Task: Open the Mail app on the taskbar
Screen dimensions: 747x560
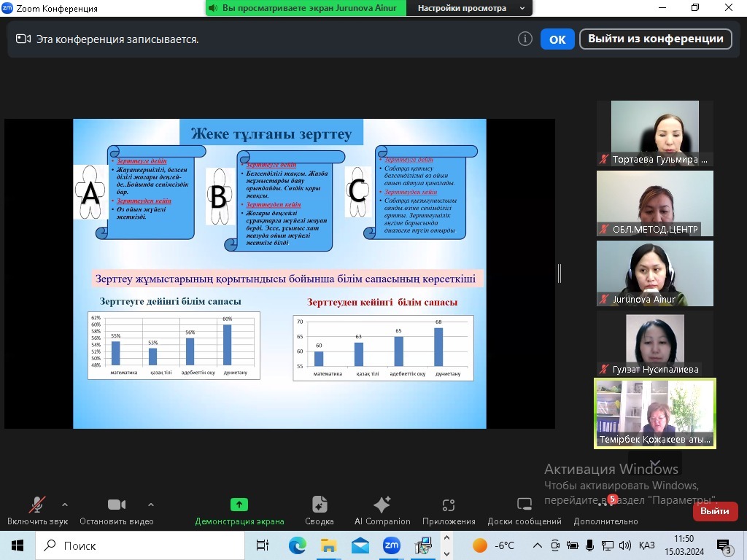Action: click(360, 545)
